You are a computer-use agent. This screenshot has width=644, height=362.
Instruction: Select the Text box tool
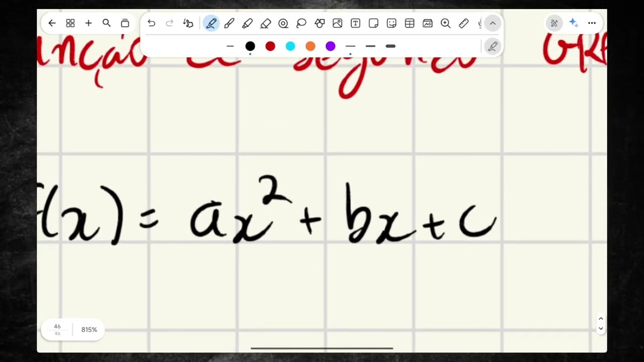(355, 23)
